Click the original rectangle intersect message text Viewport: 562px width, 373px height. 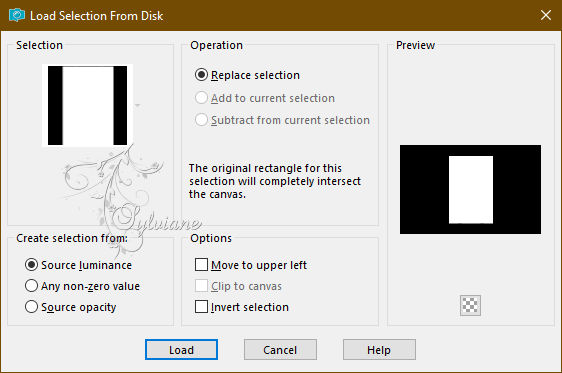pos(275,181)
